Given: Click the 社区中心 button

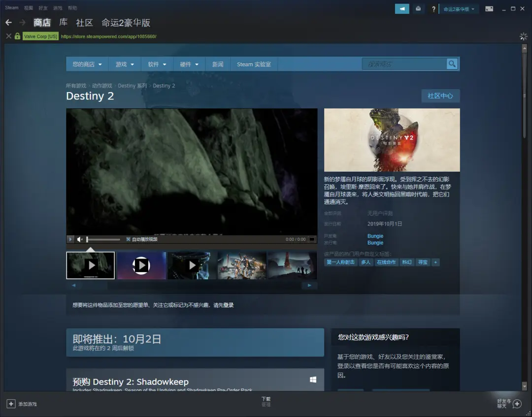Looking at the screenshot, I should pyautogui.click(x=440, y=96).
